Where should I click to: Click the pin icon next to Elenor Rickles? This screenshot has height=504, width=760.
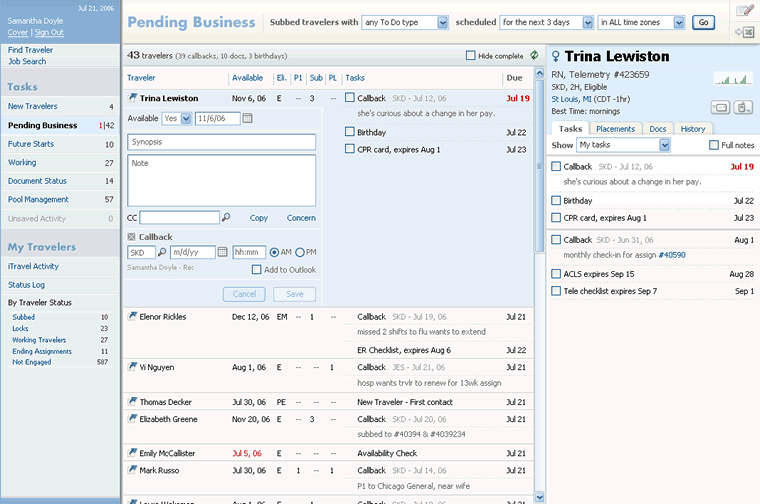[x=132, y=316]
